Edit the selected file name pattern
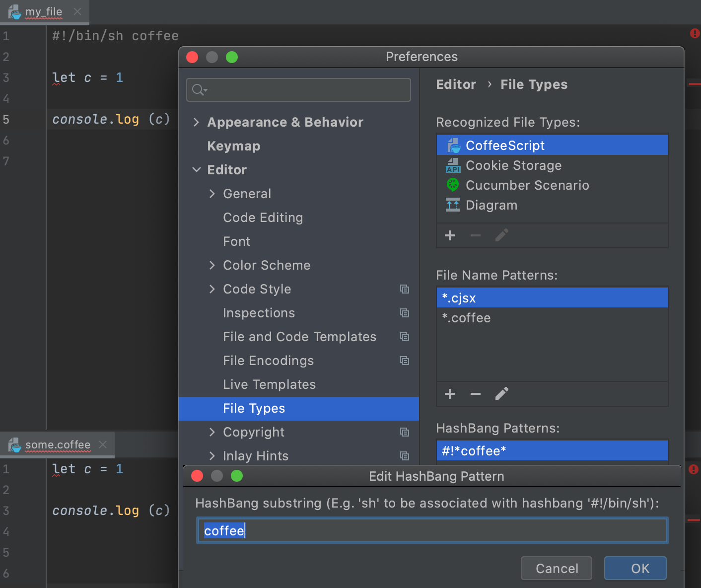 click(502, 394)
